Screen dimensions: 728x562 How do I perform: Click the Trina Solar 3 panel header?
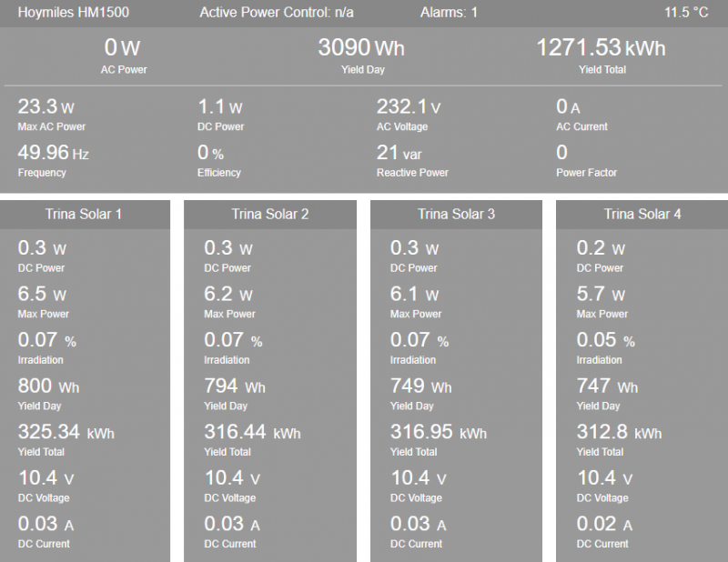457,215
